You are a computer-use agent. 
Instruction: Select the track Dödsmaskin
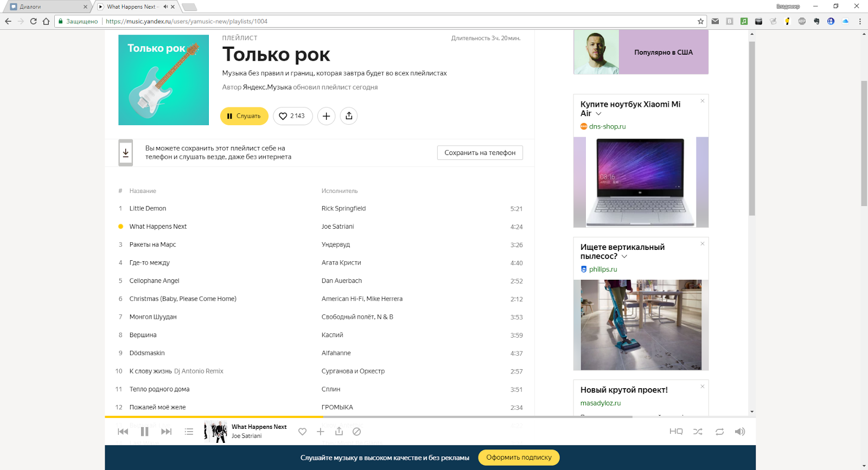(x=147, y=353)
